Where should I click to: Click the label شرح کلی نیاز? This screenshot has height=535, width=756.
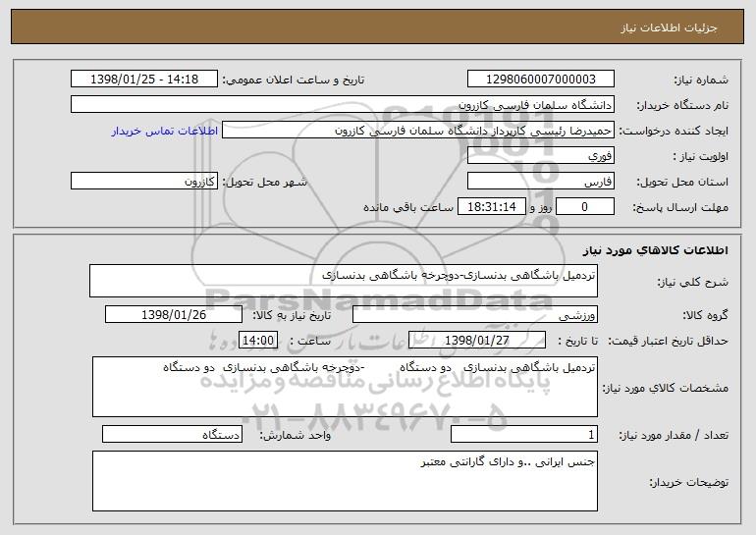pos(693,282)
